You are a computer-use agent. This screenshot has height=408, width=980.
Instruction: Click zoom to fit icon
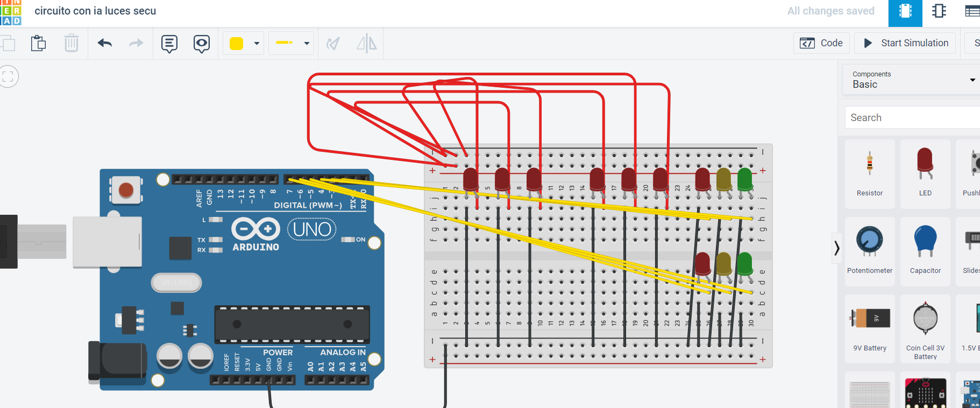tap(8, 76)
